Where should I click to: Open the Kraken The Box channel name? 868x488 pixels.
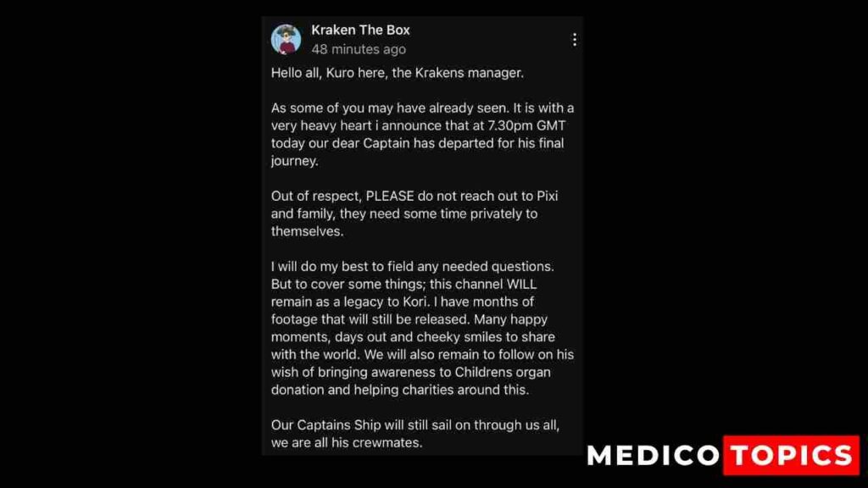[360, 30]
